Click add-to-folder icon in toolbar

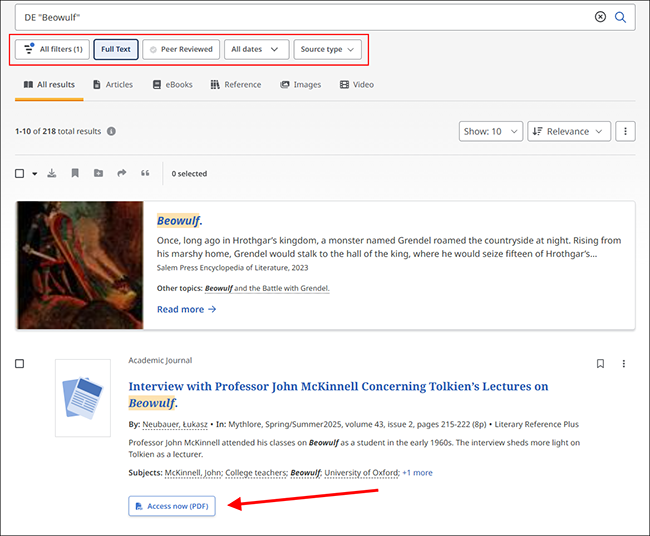pyautogui.click(x=98, y=173)
